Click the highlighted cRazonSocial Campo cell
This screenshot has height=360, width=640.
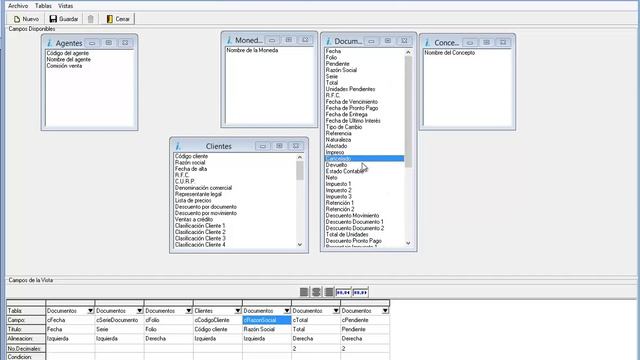coord(267,320)
